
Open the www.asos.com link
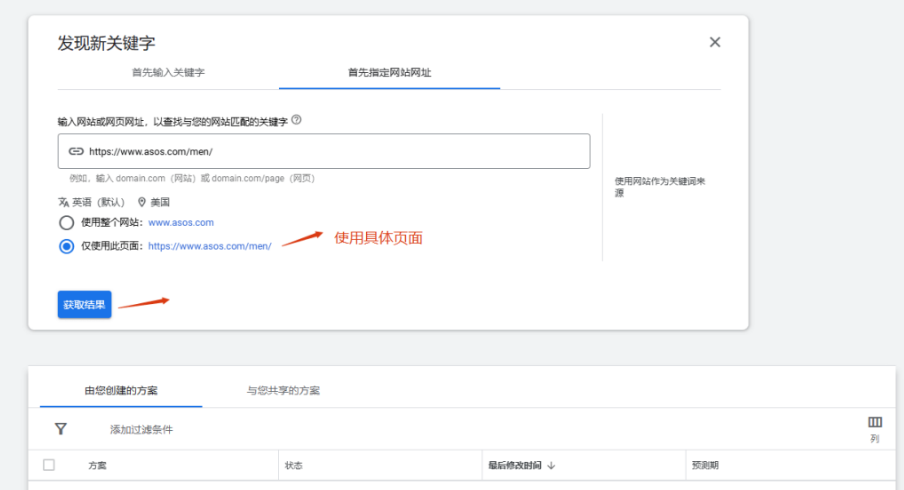(x=181, y=223)
